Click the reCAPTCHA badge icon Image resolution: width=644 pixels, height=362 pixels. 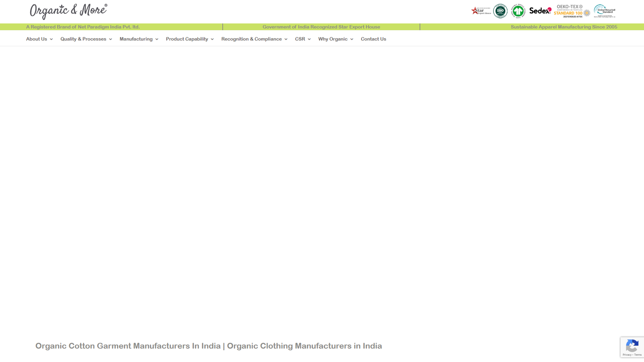632,347
